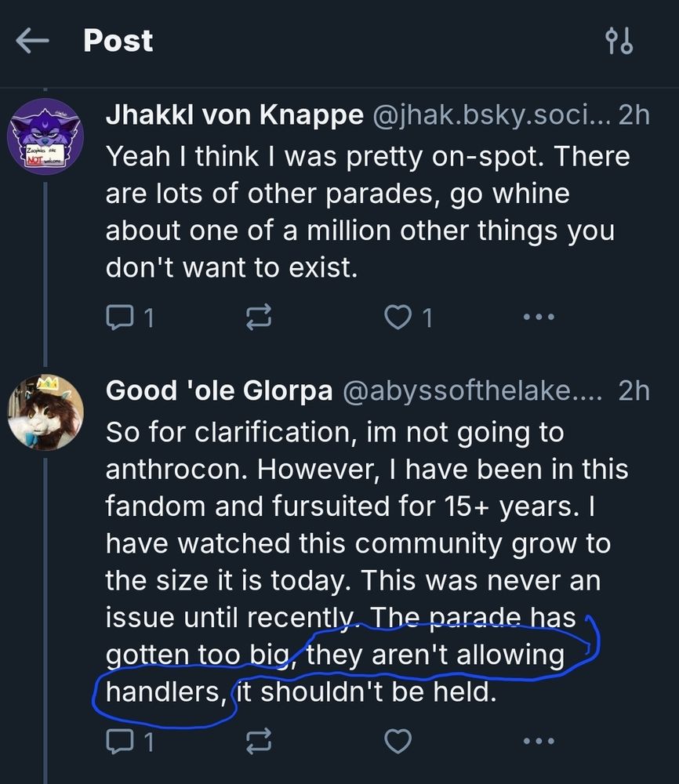Open more options on Jhakkl's post
The height and width of the screenshot is (784, 679).
(x=538, y=317)
